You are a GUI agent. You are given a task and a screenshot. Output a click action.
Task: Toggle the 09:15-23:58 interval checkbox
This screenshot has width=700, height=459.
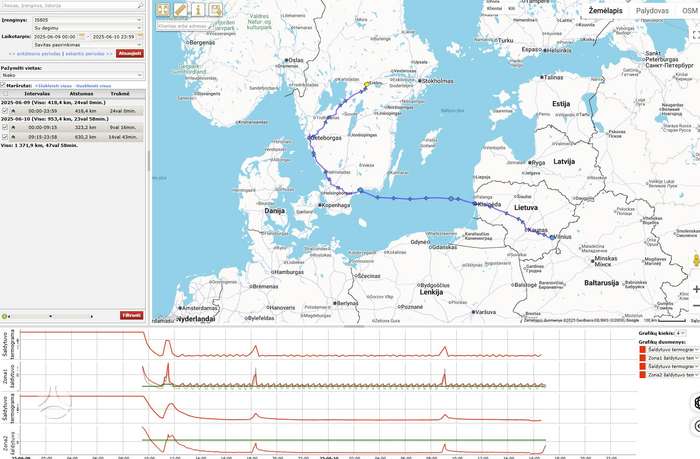[x=5, y=137]
